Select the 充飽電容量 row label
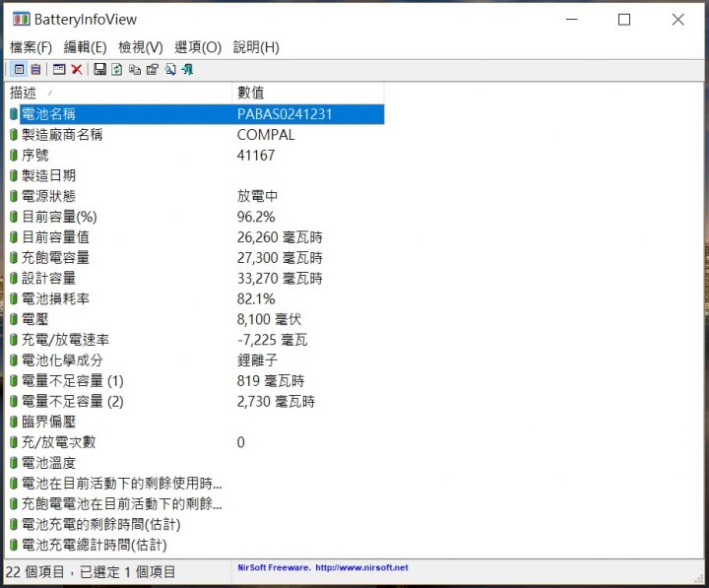709x588 pixels. (55, 257)
